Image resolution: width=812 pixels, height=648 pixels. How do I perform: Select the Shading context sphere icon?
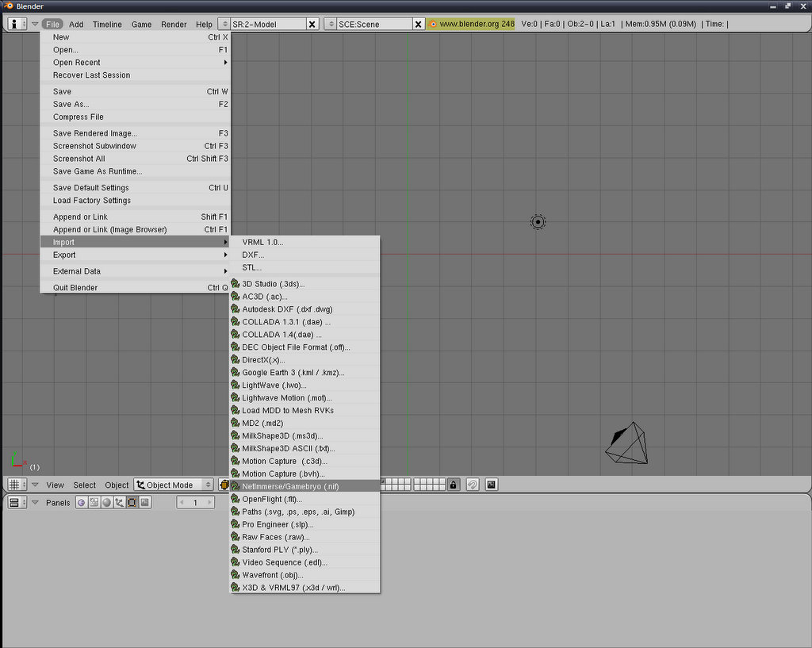tap(106, 503)
